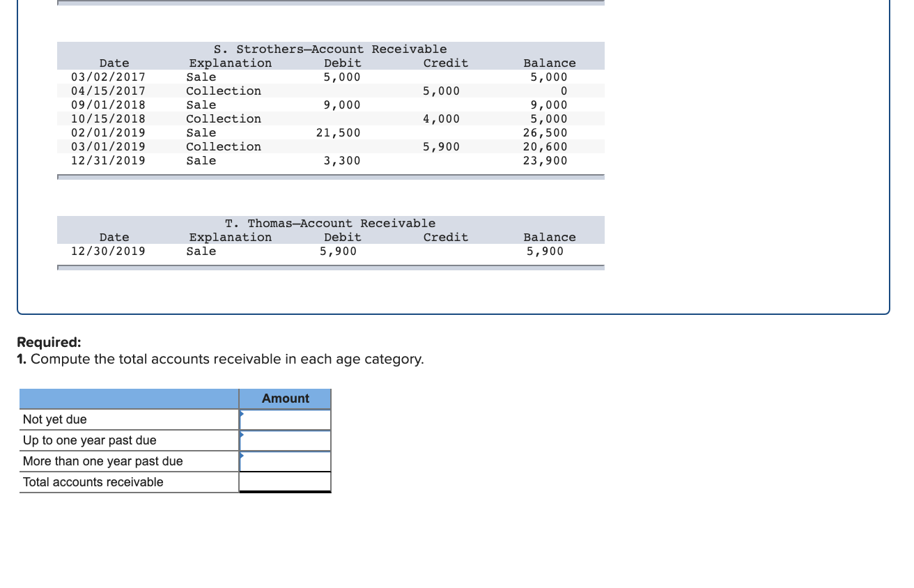Click the 'S. Strothers—Account Receivable' title
Image resolution: width=914 pixels, height=588 pixels.
tap(330, 49)
